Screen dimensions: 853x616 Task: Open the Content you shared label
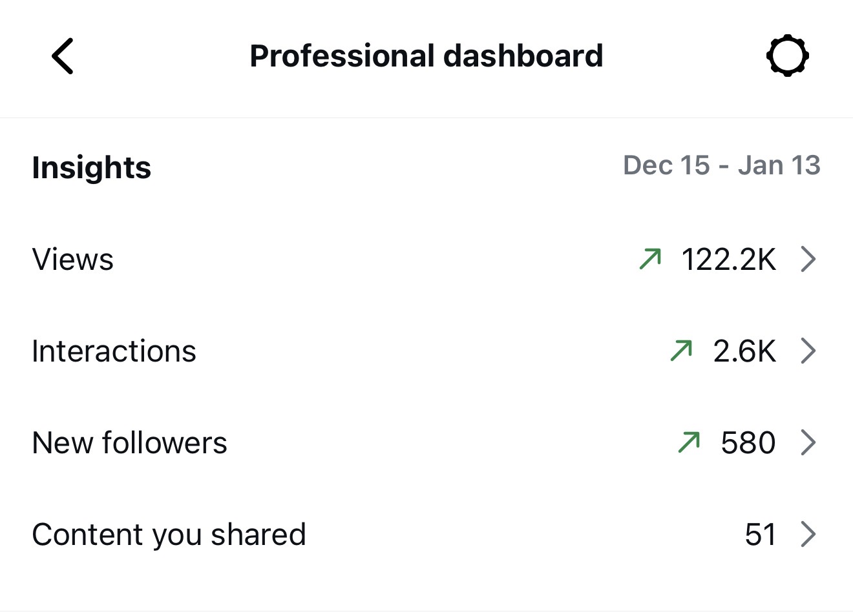(169, 535)
